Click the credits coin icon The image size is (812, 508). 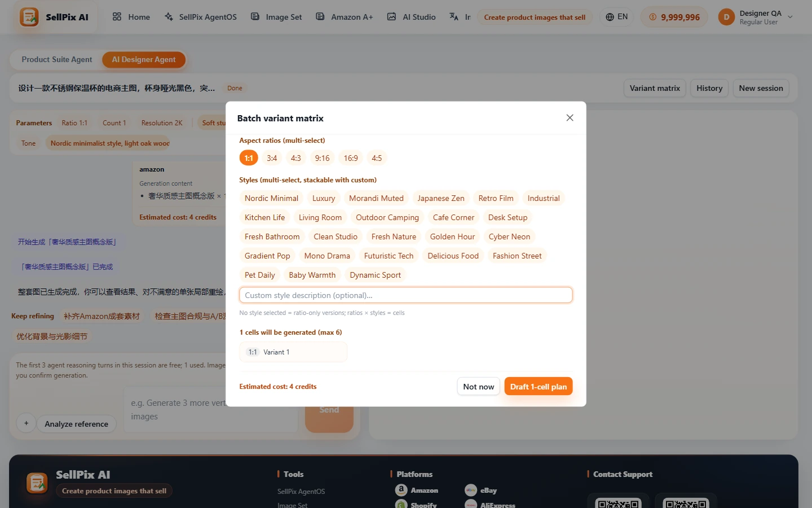pyautogui.click(x=652, y=17)
